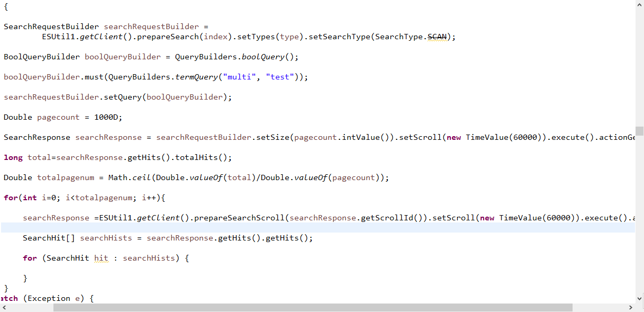The height and width of the screenshot is (312, 644).
Task: Click the underlined 'hit' loop variable
Action: [x=101, y=258]
